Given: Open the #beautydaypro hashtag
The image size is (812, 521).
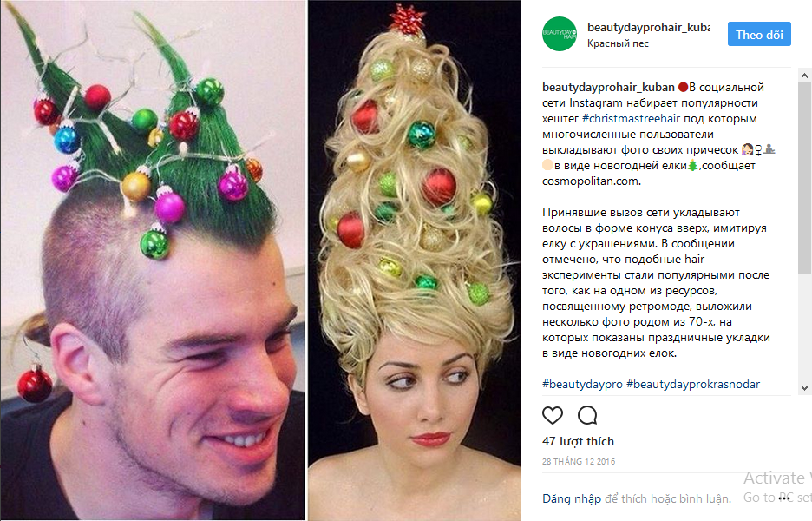Looking at the screenshot, I should (x=582, y=384).
